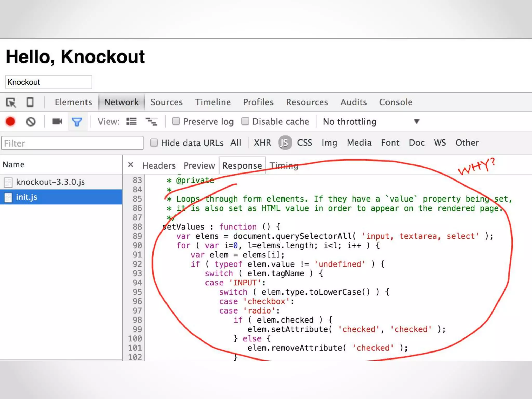Image resolution: width=532 pixels, height=399 pixels.
Task: Select init.js in request list
Action: [61, 197]
